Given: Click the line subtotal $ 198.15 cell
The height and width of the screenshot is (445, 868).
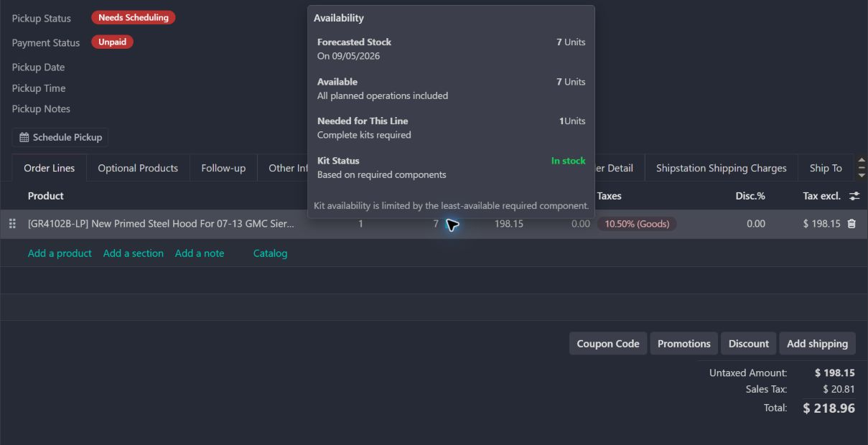Looking at the screenshot, I should pos(821,224).
